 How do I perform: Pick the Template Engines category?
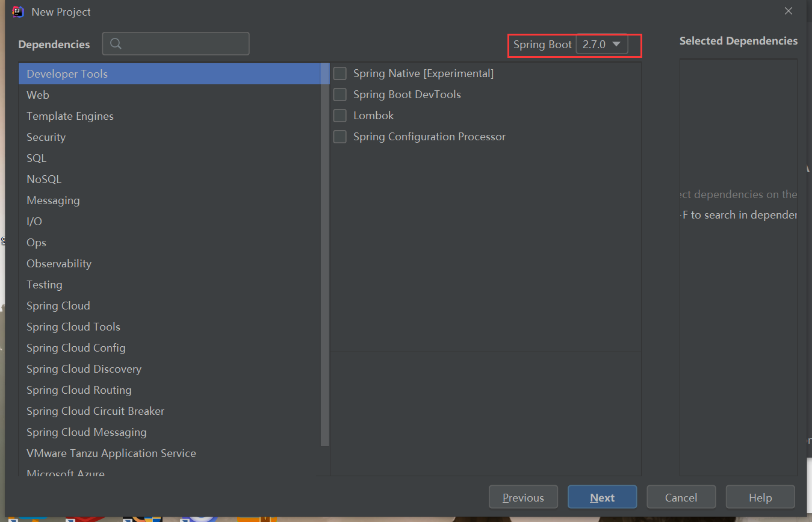70,116
